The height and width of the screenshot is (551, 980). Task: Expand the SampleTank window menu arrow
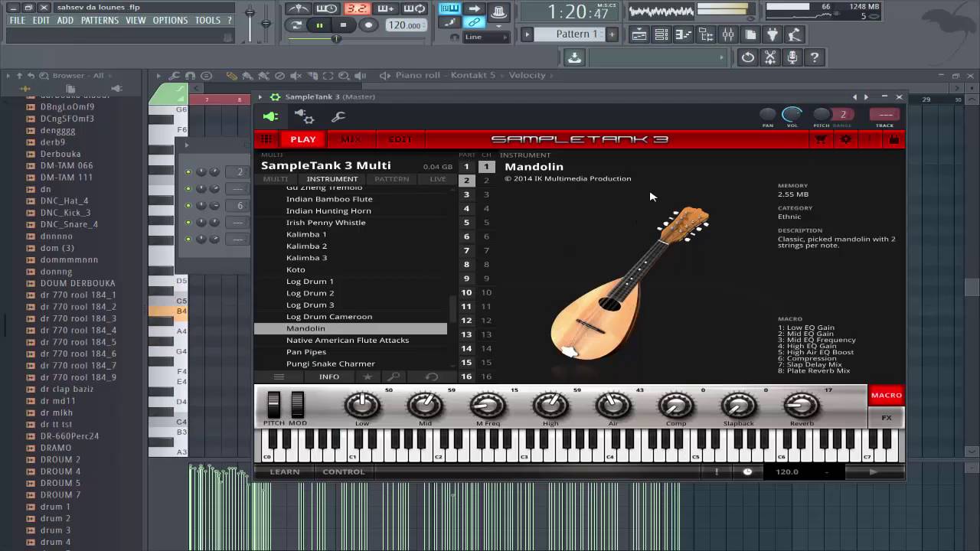[x=260, y=97]
